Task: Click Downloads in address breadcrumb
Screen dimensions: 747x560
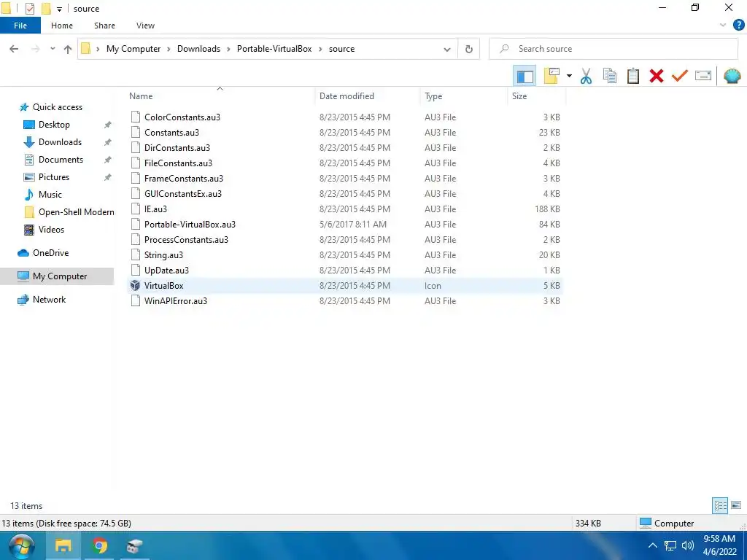Action: 198,49
